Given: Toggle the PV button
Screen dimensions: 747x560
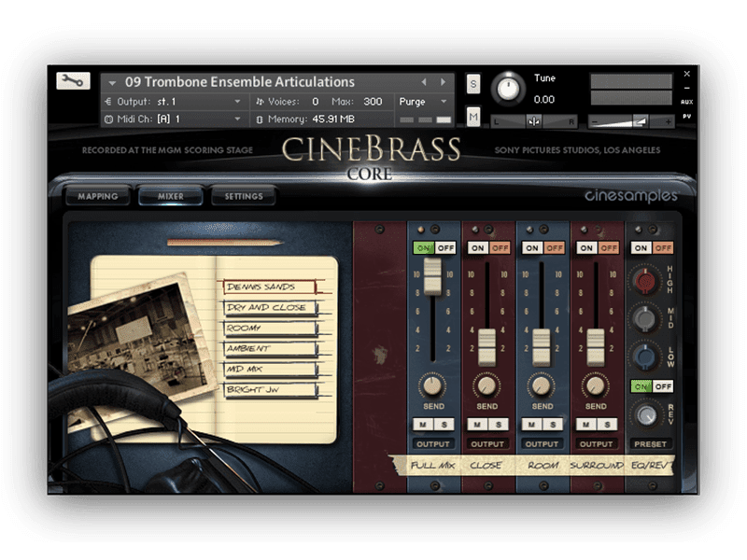Looking at the screenshot, I should click(x=687, y=116).
